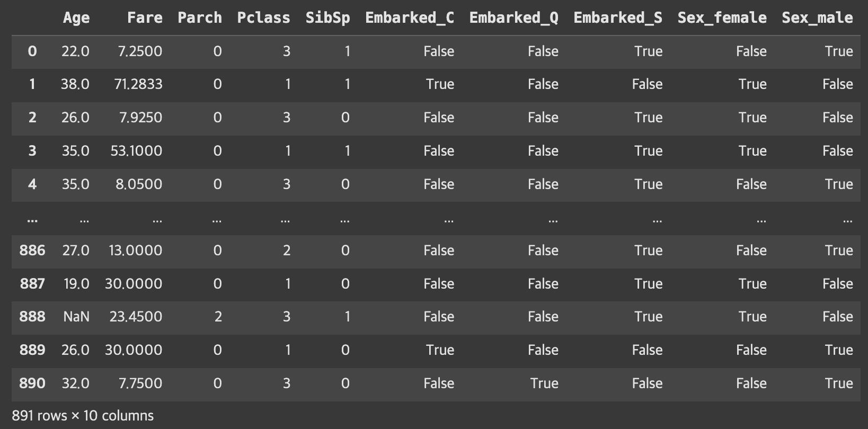Select the Sex_male column header
This screenshot has width=868, height=429.
pos(818,18)
